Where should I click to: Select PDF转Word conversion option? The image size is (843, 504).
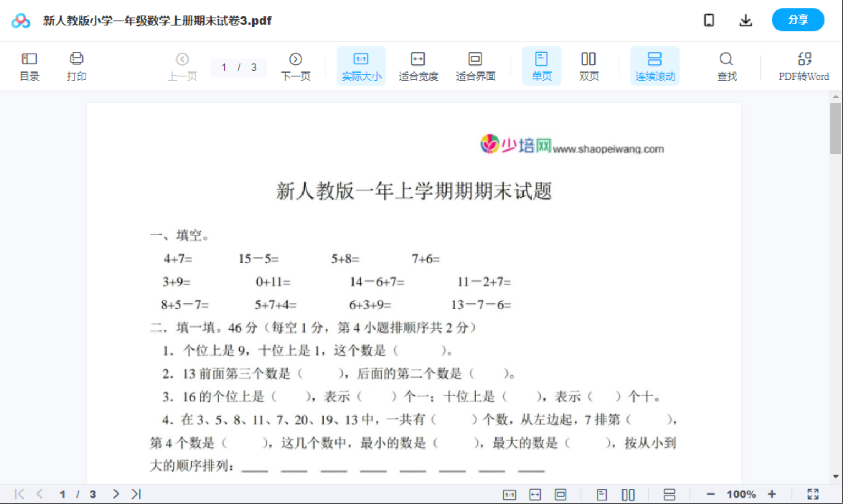coord(805,65)
